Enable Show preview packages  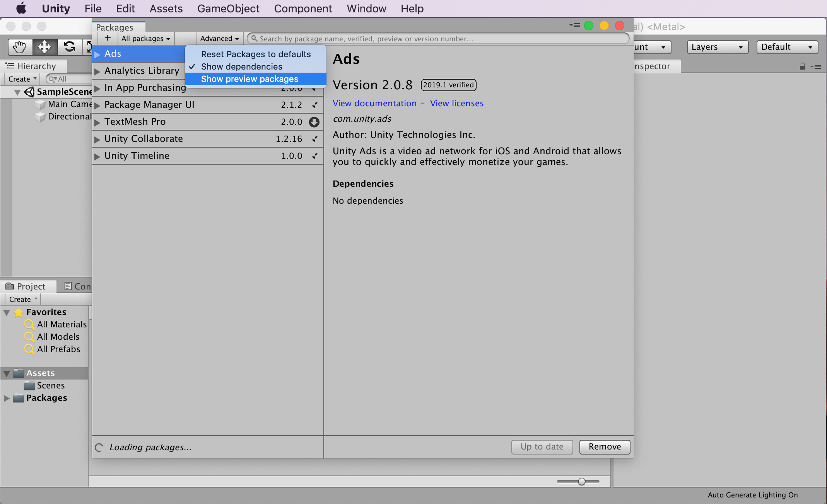249,79
